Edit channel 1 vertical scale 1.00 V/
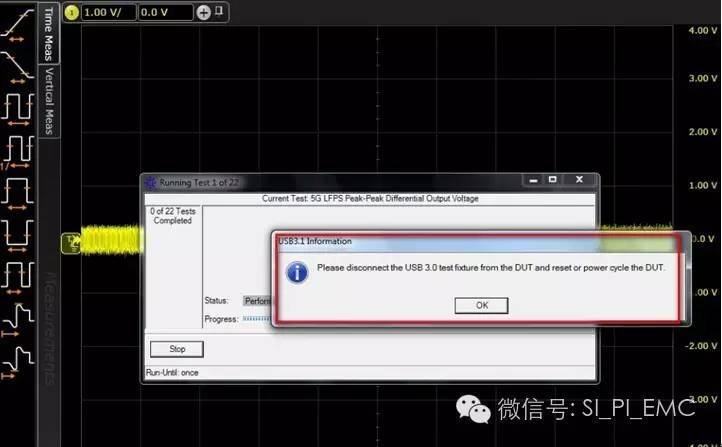The width and height of the screenshot is (722, 447). (109, 12)
